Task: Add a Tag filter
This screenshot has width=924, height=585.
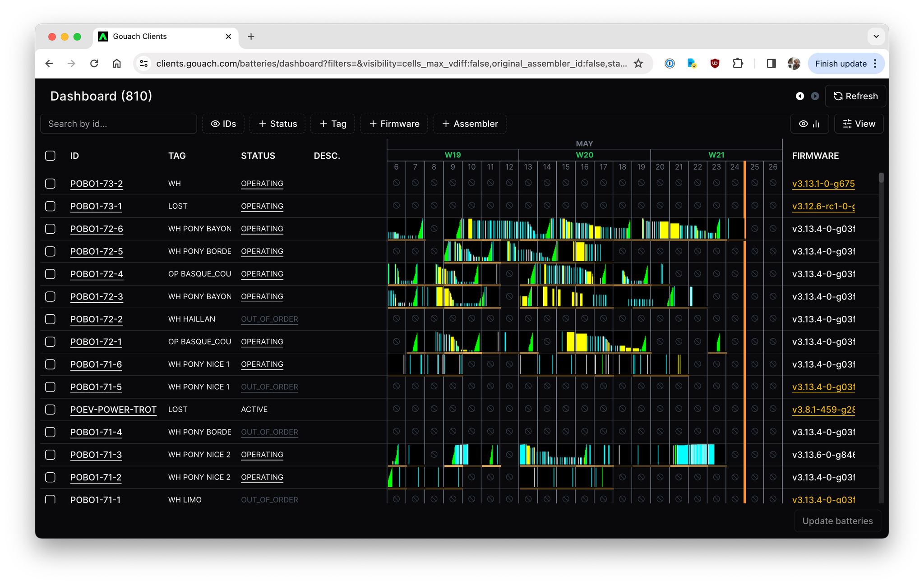Action: 333,124
